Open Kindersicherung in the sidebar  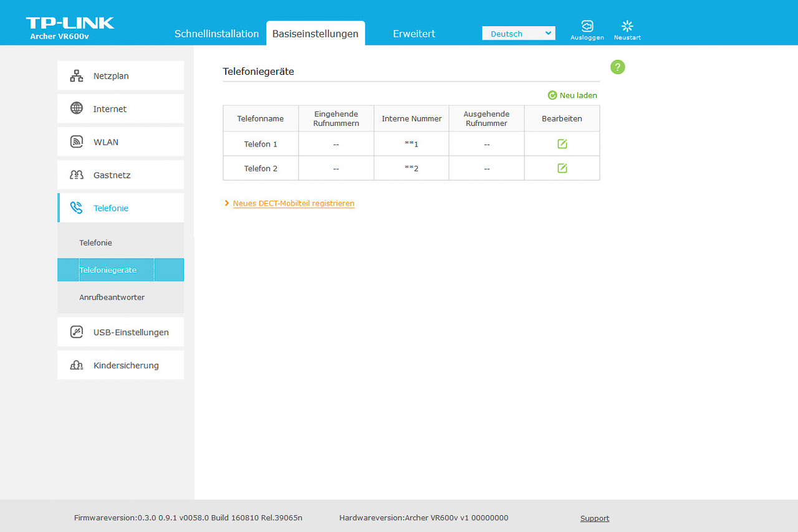120,365
